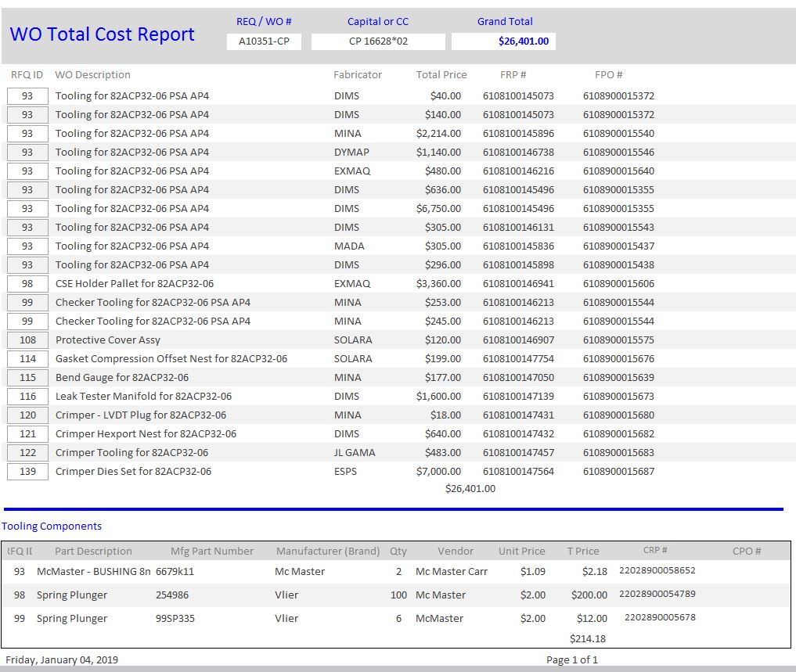This screenshot has height=672, width=796.
Task: Click RFQ ID box 120
Action: click(x=27, y=415)
